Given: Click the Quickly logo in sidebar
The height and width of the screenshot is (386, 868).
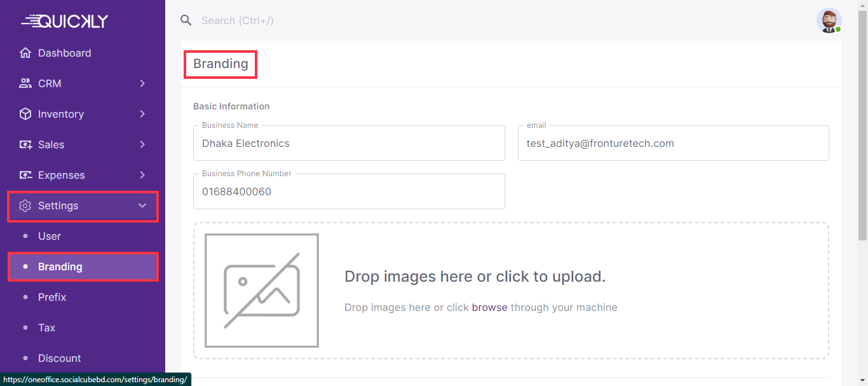Looking at the screenshot, I should [x=65, y=21].
